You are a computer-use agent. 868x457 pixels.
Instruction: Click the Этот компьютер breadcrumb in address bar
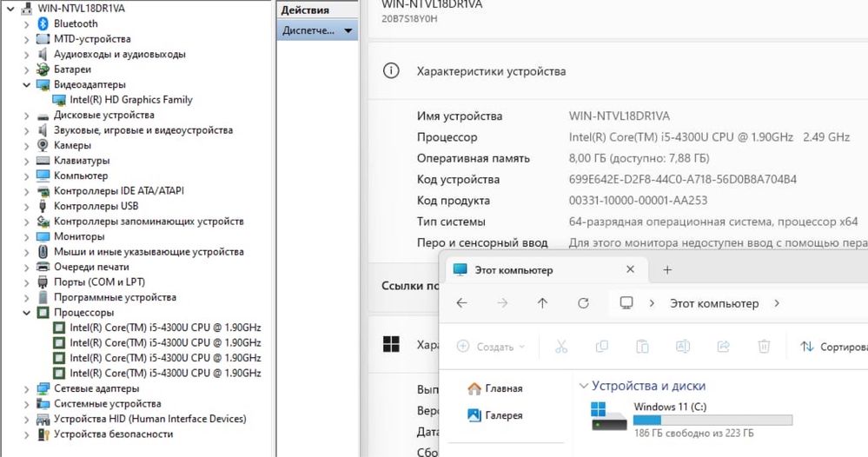point(714,303)
